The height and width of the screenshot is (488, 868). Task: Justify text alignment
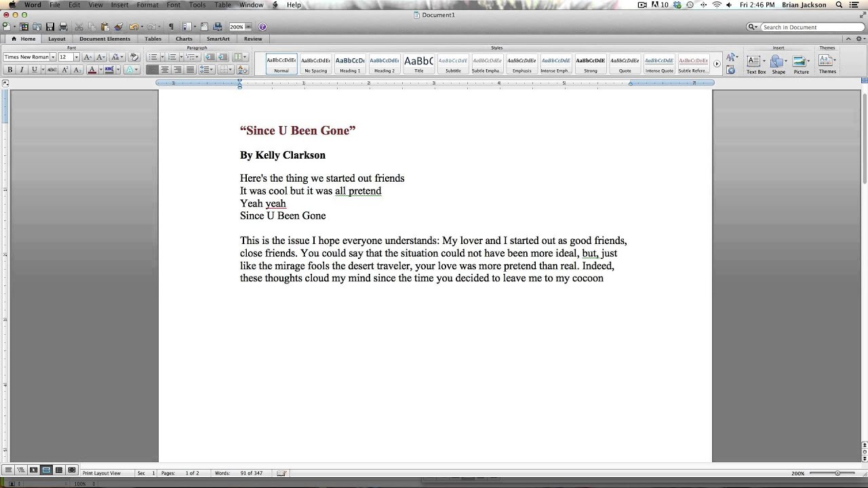point(190,69)
